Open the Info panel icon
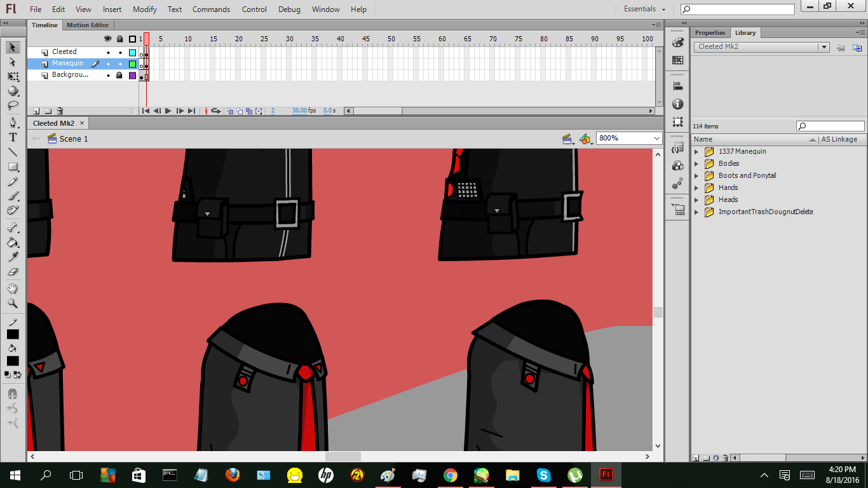Viewport: 868px width, 488px height. click(678, 104)
